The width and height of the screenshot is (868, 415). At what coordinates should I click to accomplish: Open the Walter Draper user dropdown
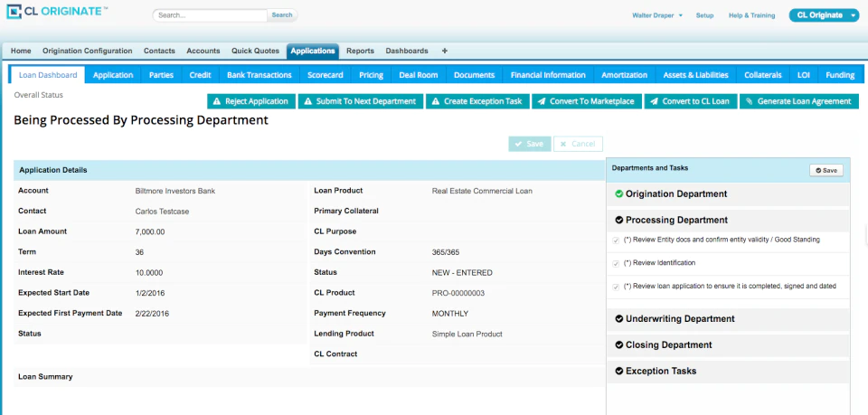click(657, 15)
